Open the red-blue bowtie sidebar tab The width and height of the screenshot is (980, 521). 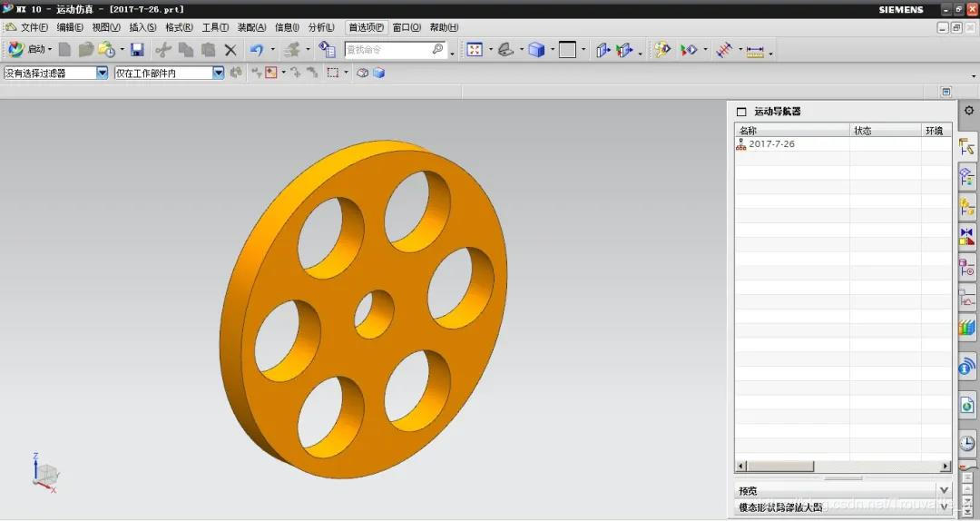[x=967, y=236]
